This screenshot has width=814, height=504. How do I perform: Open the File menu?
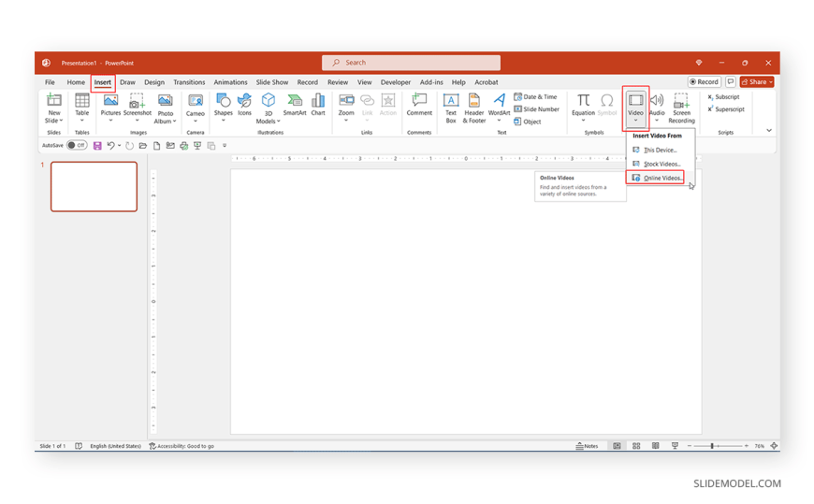(50, 82)
